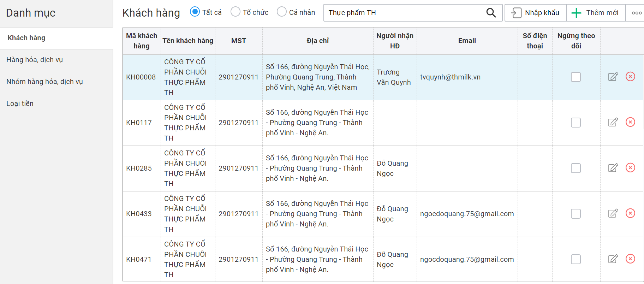Click the Thêm mới button
Viewport: 644px width, 284px height.
pyautogui.click(x=596, y=13)
